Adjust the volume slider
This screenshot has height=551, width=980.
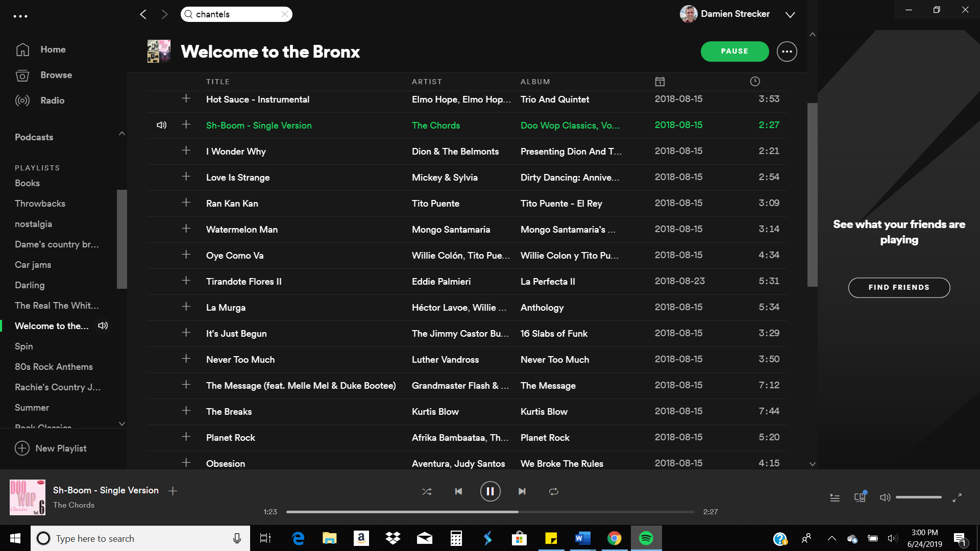pyautogui.click(x=918, y=497)
